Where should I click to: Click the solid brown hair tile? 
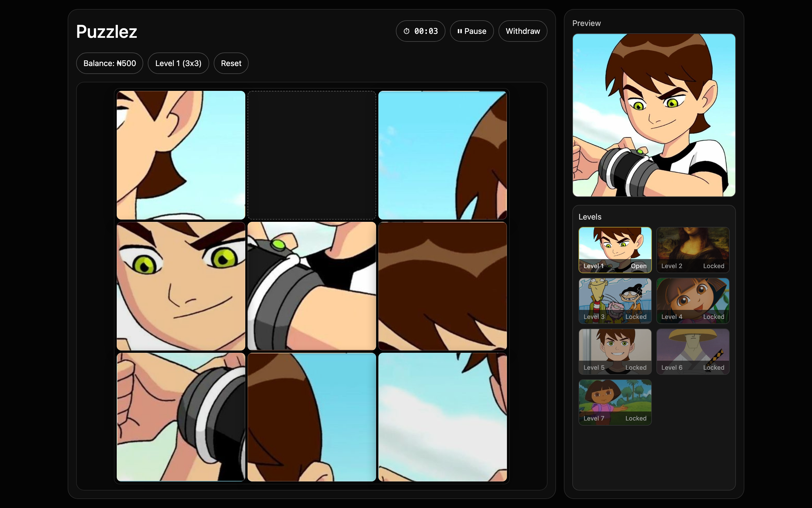pyautogui.click(x=443, y=286)
